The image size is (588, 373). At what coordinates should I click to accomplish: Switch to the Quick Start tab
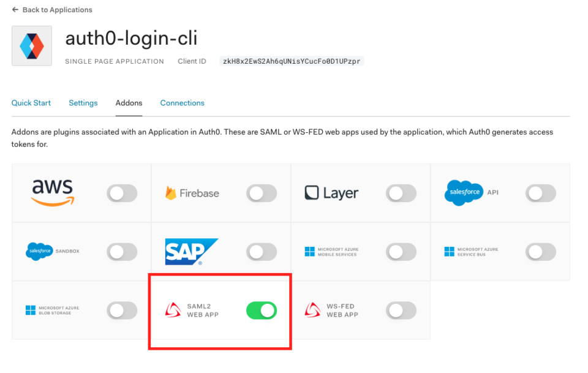31,103
